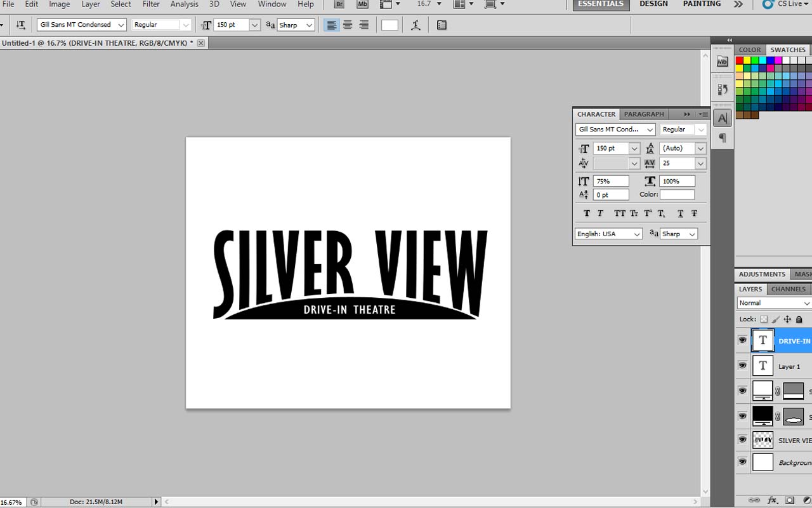Image resolution: width=812 pixels, height=508 pixels.
Task: Show more workspaces chevron
Action: [738, 4]
